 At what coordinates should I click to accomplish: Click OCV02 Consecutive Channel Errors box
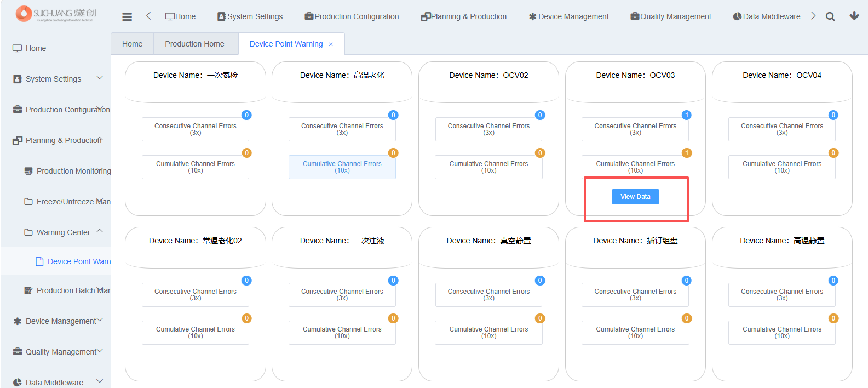tap(489, 129)
